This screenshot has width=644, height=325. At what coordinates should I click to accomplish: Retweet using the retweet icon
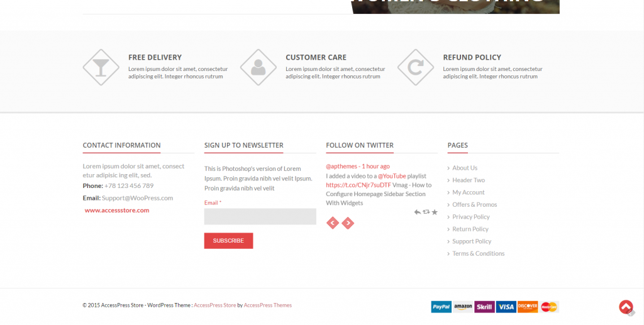(x=426, y=212)
